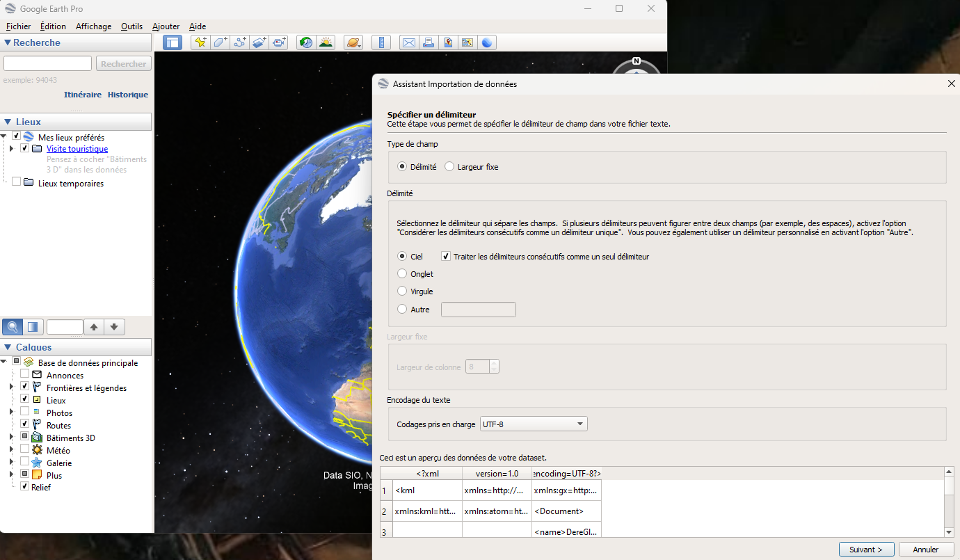Click the email envelope icon

pos(409,42)
